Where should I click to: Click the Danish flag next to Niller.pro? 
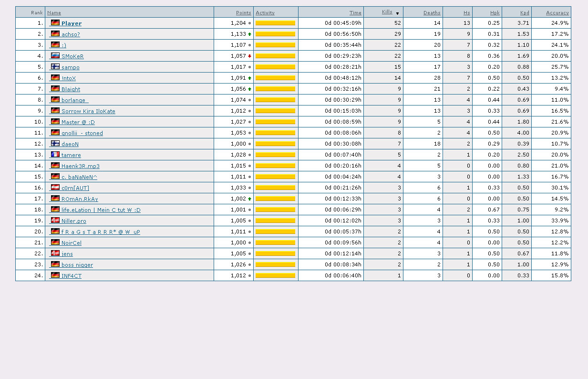point(55,221)
